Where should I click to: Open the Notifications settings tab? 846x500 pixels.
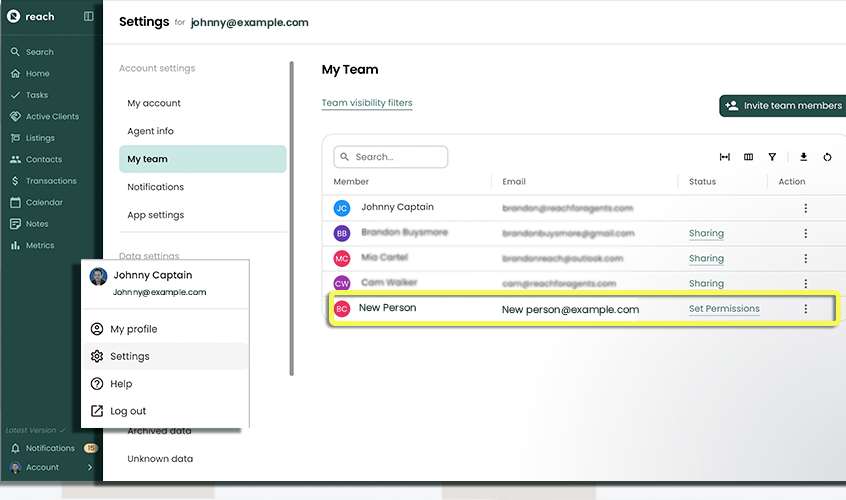(x=155, y=187)
